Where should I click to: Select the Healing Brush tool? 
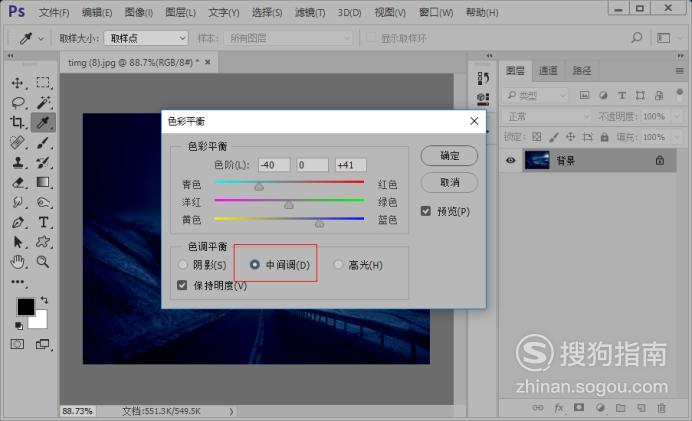(18, 143)
